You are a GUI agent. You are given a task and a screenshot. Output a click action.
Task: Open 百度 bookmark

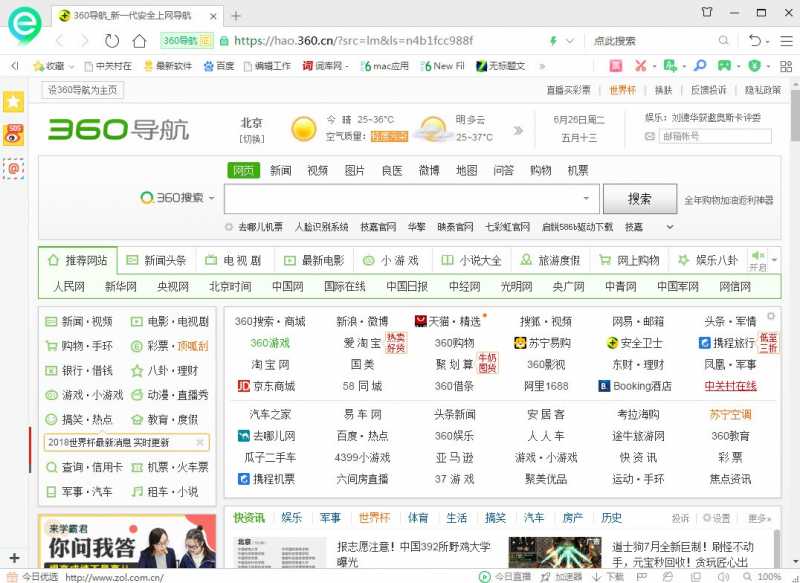point(219,66)
